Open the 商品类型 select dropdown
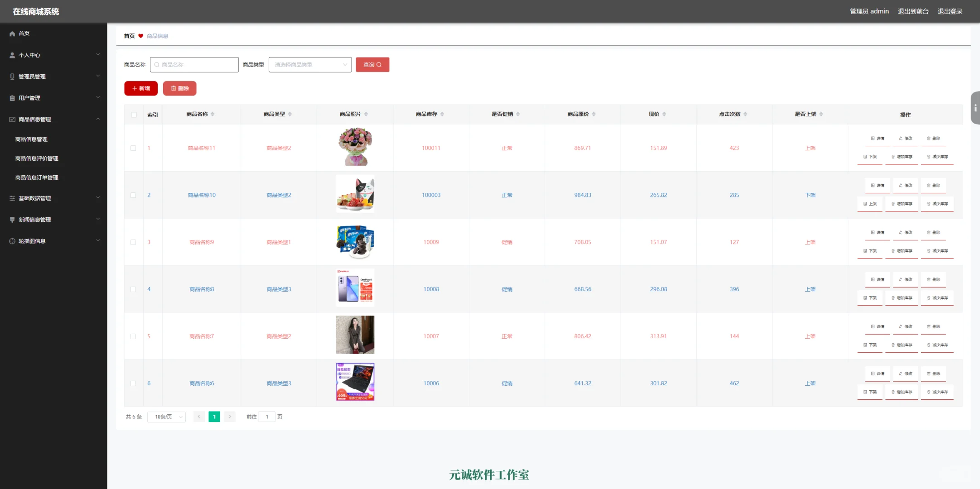This screenshot has width=980, height=489. point(310,65)
